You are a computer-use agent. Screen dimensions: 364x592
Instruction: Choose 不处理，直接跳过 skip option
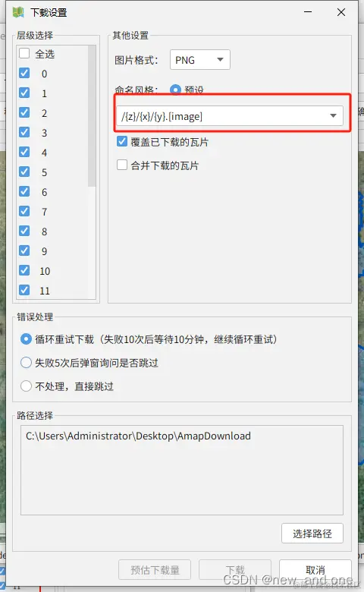click(x=26, y=386)
